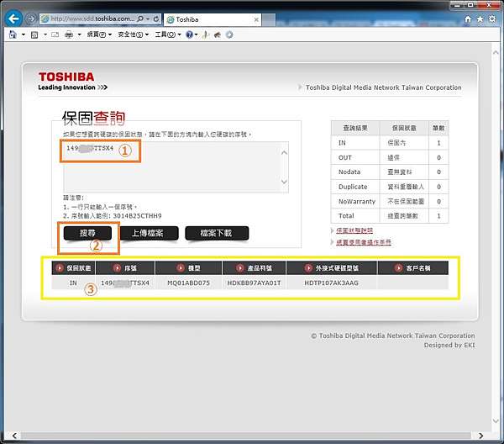
Task: Click the gray gear-like icon at the end of the command bar
Action: click(x=229, y=34)
